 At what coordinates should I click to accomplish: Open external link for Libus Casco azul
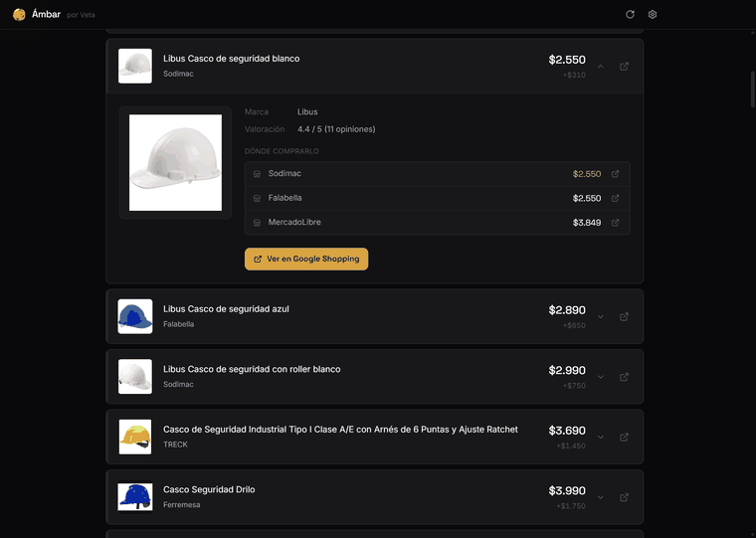click(x=624, y=316)
